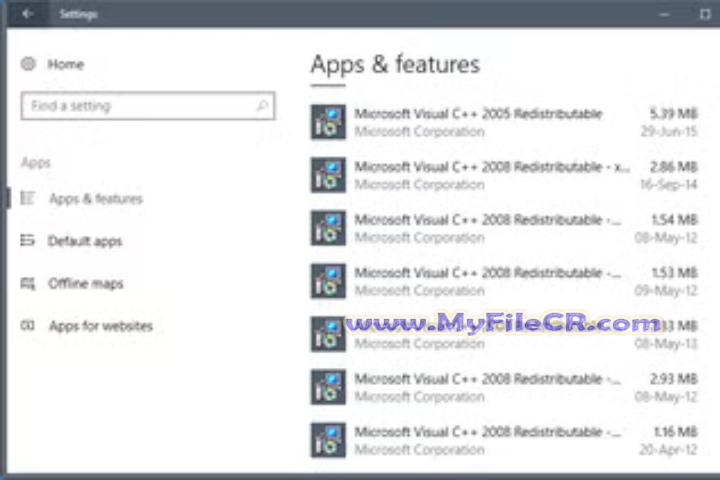The height and width of the screenshot is (480, 720).
Task: Open the Offline maps settings
Action: (x=86, y=283)
